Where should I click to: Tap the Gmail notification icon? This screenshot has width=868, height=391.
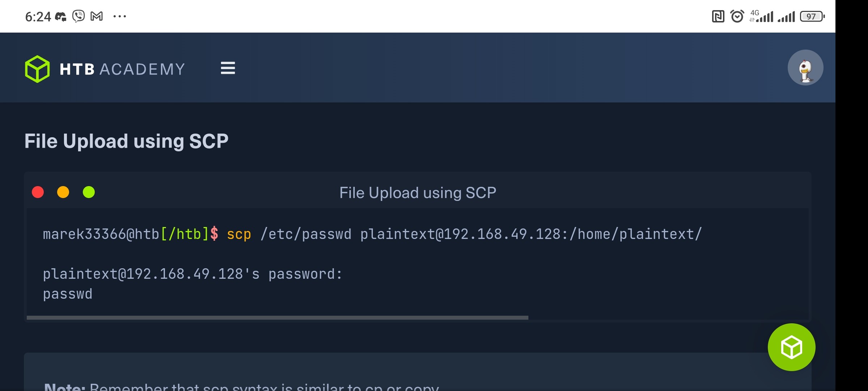(97, 16)
